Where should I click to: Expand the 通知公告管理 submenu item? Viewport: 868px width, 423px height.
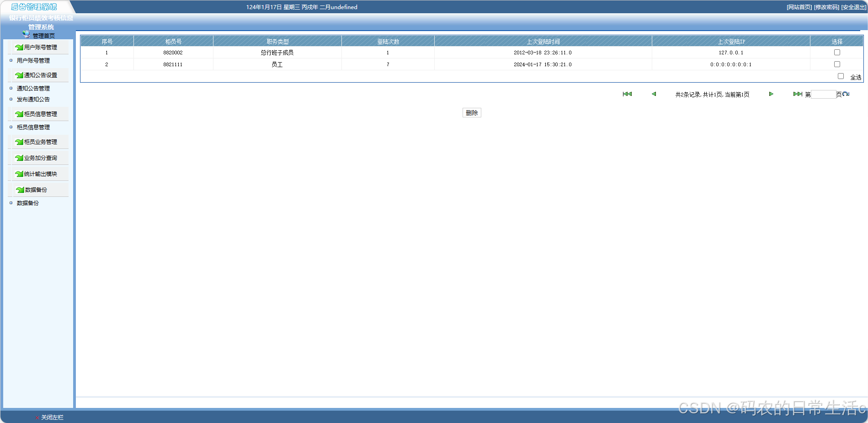[x=33, y=88]
